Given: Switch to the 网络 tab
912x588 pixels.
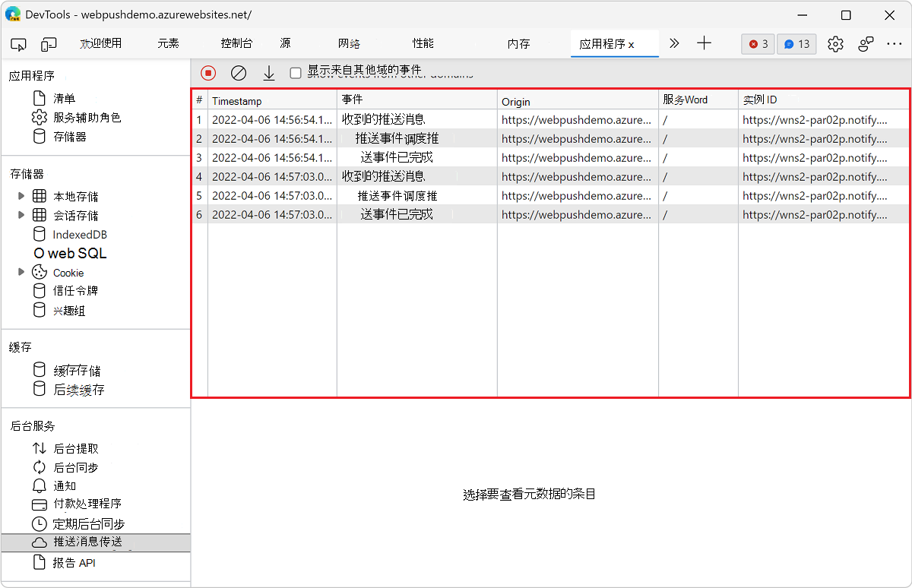Looking at the screenshot, I should (x=349, y=44).
